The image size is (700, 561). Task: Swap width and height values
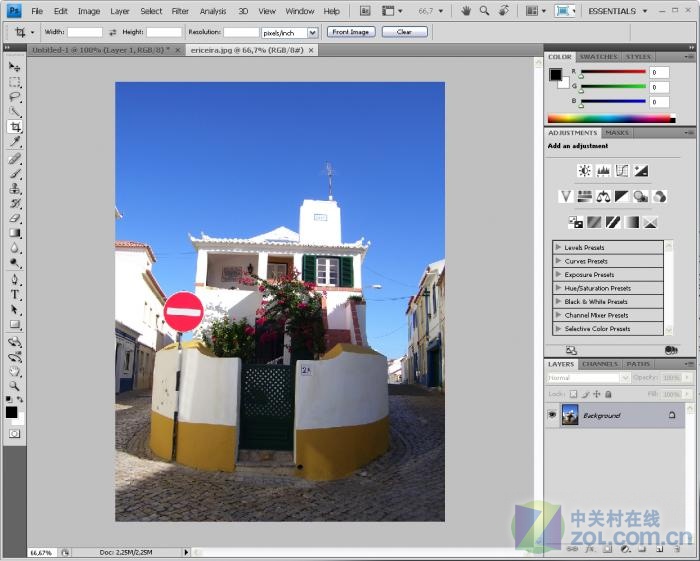pos(113,32)
